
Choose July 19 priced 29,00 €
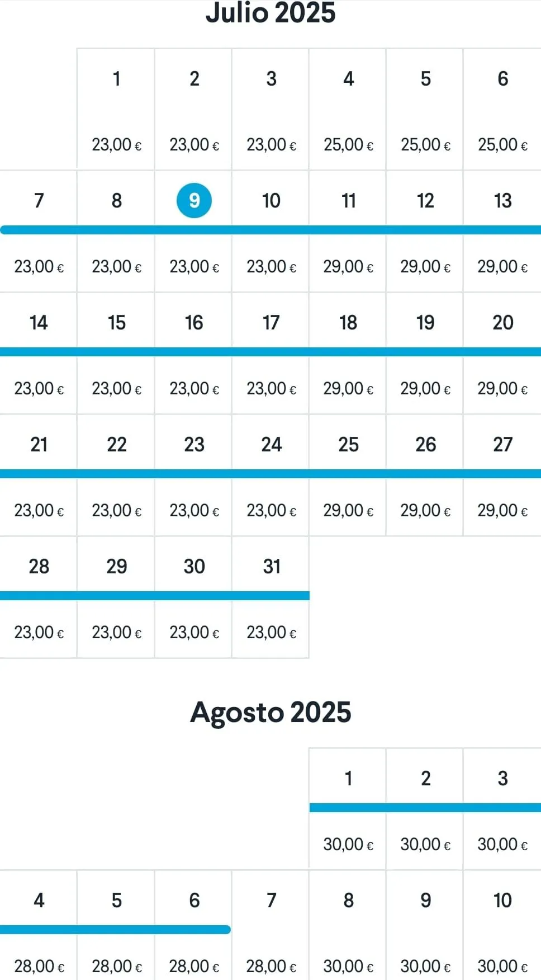[x=425, y=353]
